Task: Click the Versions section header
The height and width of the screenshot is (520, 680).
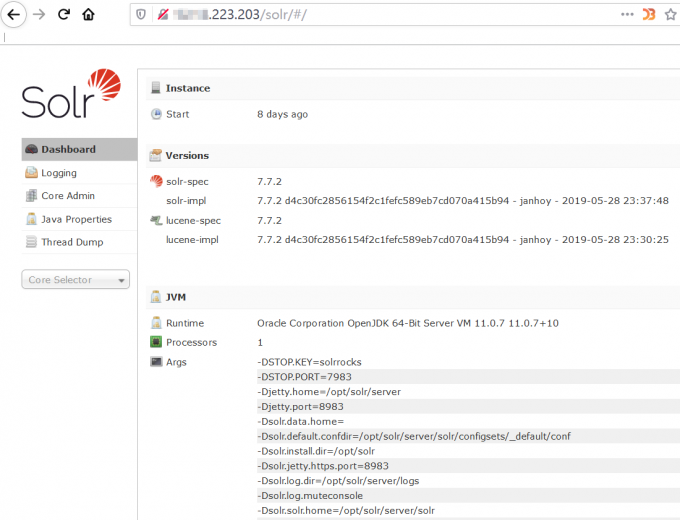Action: coord(413,155)
